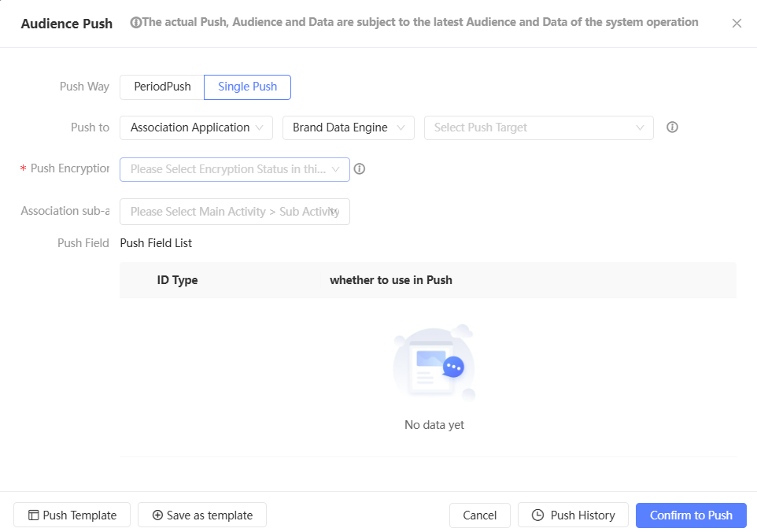
Task: Select the Single Push option
Action: 247,87
